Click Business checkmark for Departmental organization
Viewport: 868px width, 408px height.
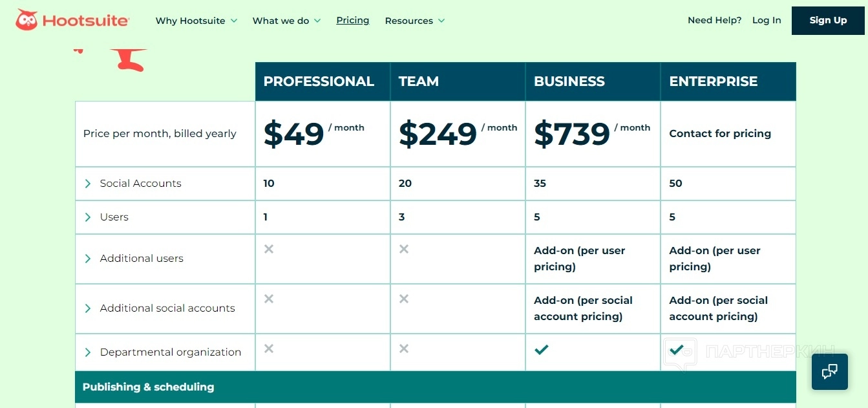pos(541,350)
